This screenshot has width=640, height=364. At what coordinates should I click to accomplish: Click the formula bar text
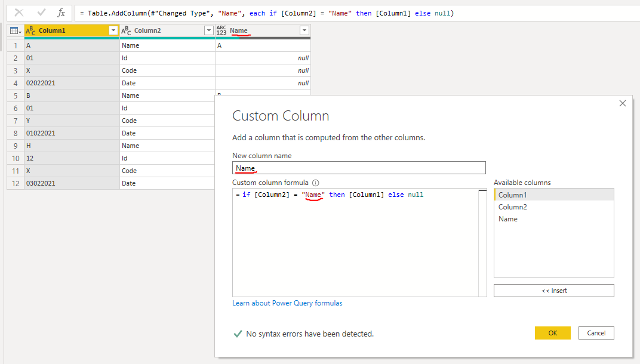point(267,13)
